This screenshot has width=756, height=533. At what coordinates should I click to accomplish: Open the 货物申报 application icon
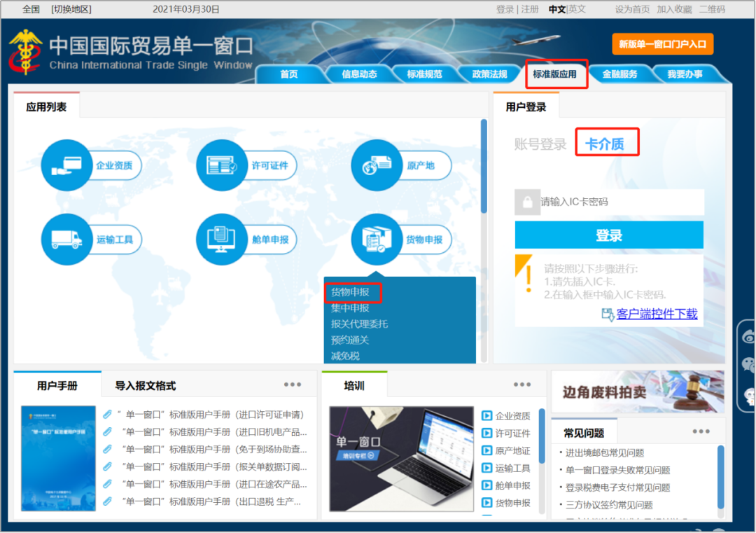[377, 240]
